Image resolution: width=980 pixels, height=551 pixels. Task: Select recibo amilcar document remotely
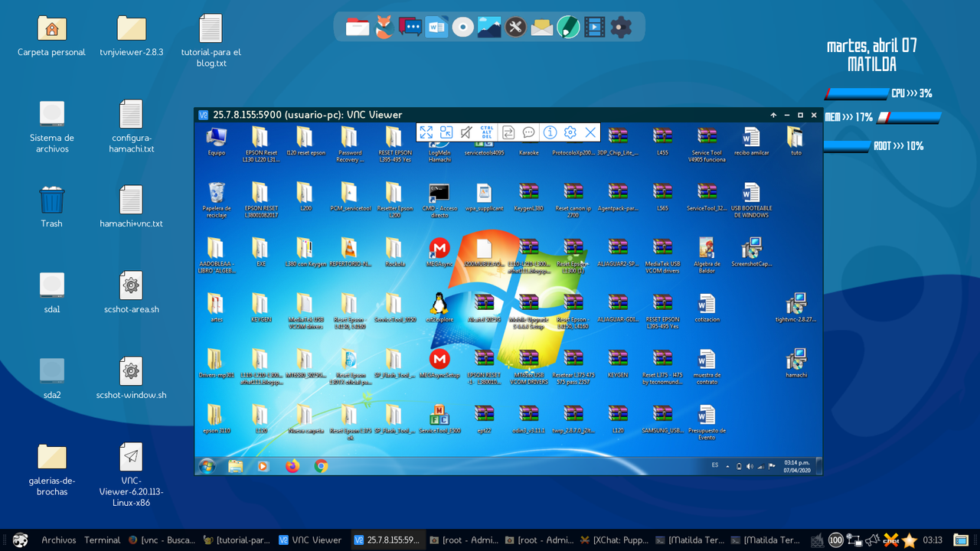[x=751, y=141]
